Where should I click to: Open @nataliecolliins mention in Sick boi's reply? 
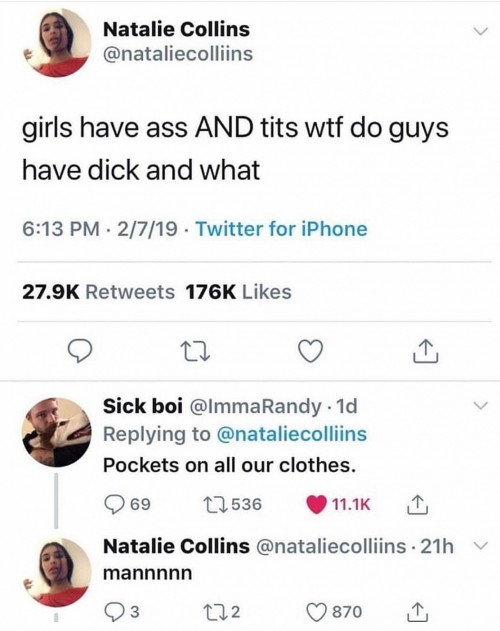click(292, 434)
